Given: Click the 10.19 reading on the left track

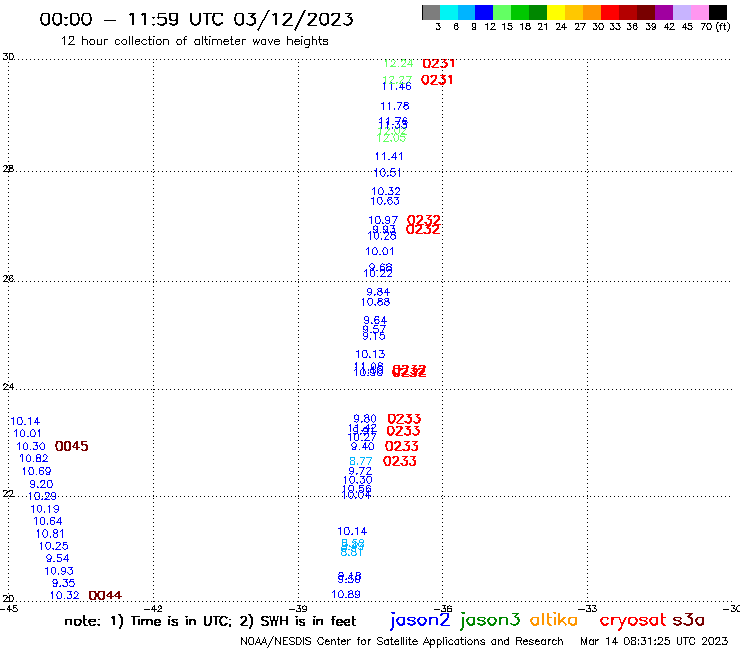Looking at the screenshot, I should [45, 509].
